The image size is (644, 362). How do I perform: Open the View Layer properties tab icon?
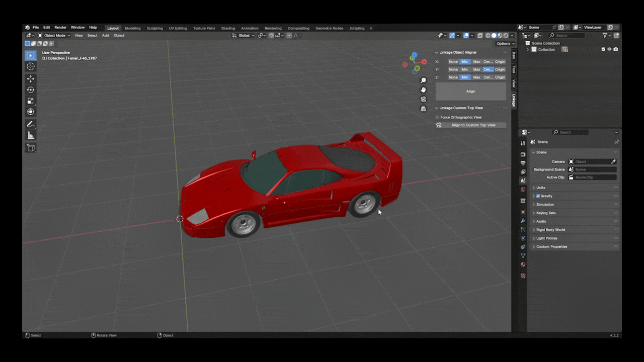point(523,172)
